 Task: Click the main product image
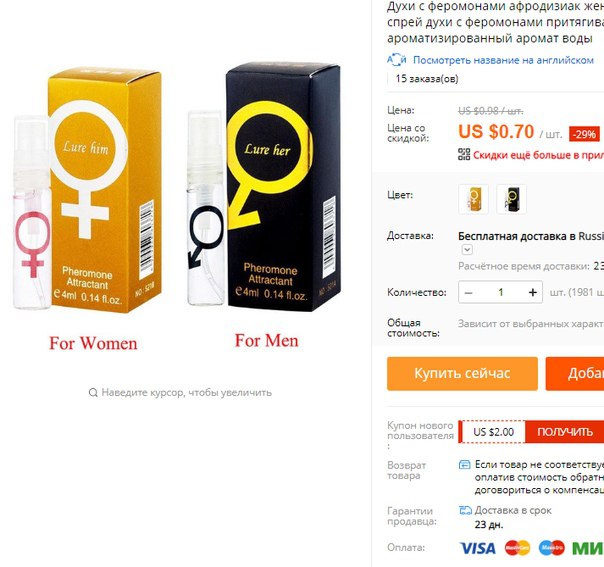tap(177, 208)
